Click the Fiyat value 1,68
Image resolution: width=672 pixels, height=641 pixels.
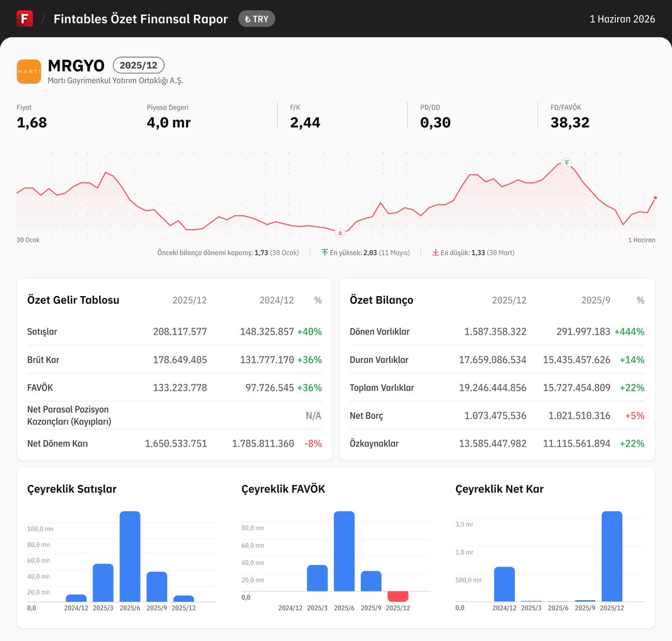(32, 123)
